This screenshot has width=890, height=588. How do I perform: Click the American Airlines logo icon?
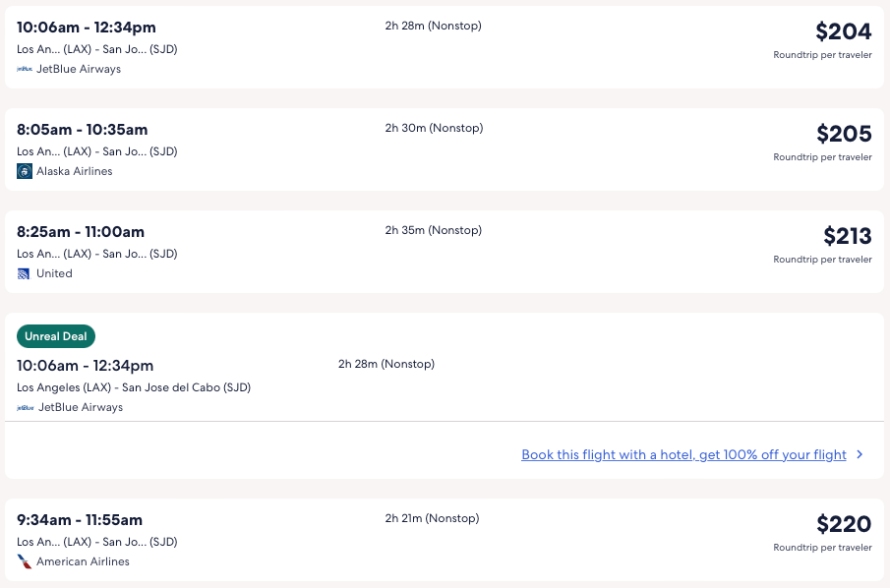[x=25, y=561]
